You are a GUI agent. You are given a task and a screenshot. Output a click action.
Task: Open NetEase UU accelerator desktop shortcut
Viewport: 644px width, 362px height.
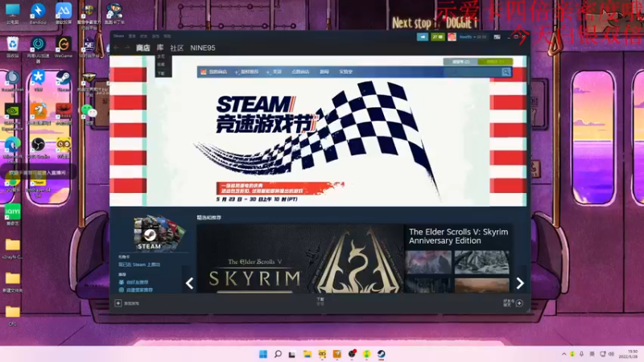(38, 49)
